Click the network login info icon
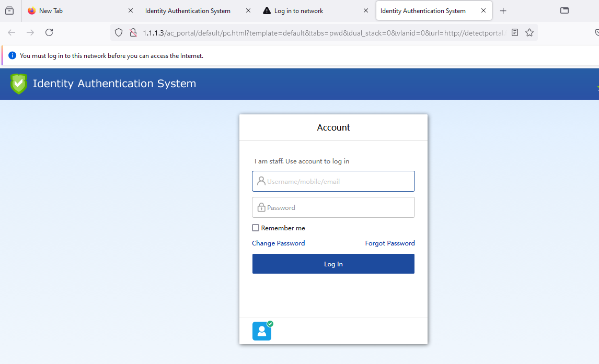 click(12, 56)
